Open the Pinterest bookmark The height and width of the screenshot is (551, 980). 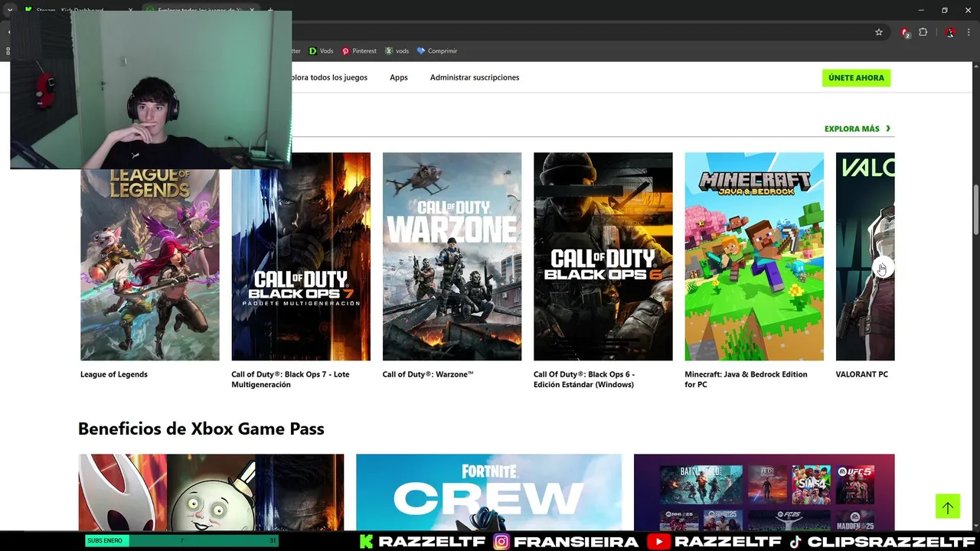tap(359, 51)
